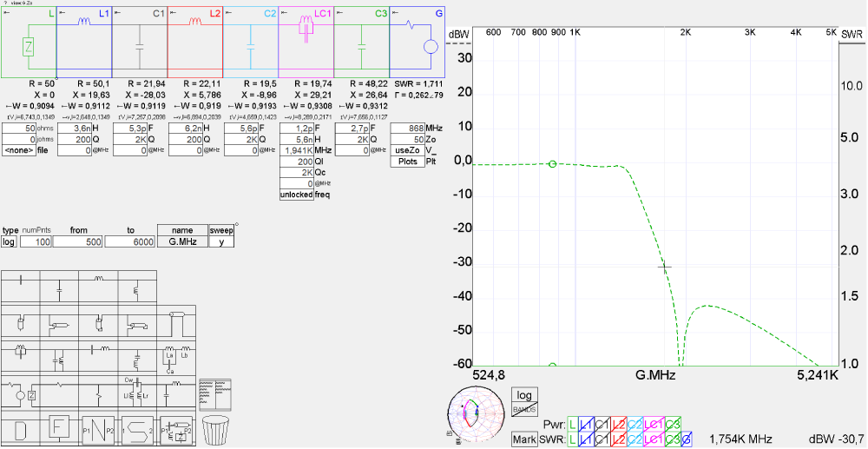Select the S-parameter block component

pyautogui.click(x=137, y=429)
